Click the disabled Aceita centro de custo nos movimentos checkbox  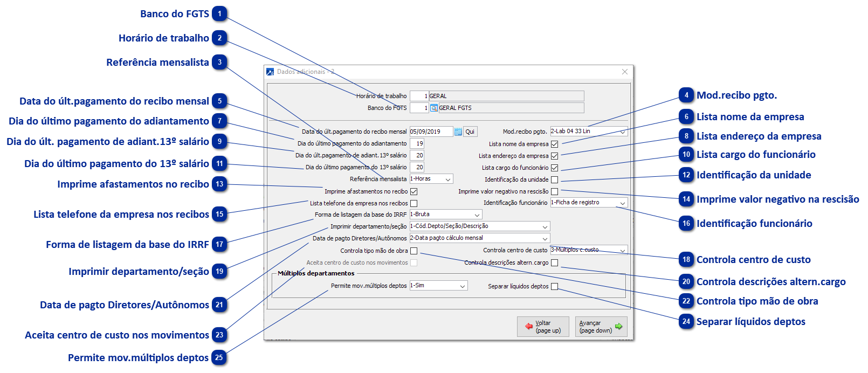tap(414, 263)
